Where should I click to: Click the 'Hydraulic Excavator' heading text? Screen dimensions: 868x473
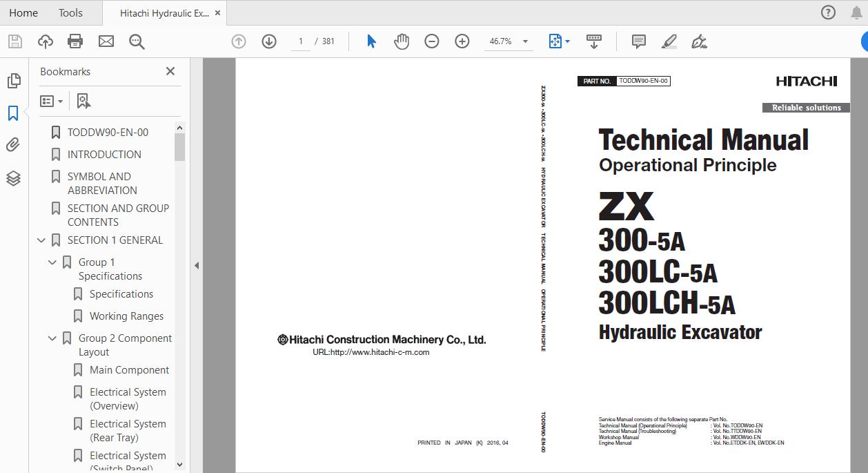680,332
